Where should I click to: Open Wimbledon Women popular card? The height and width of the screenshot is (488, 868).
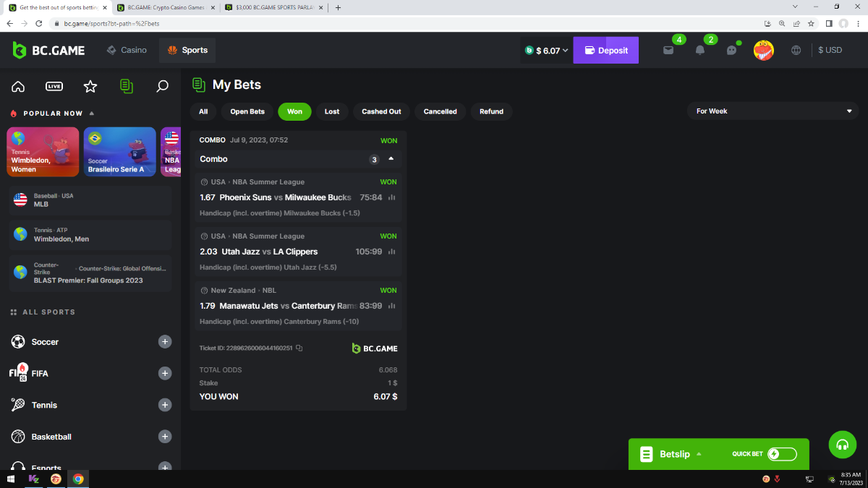point(43,152)
